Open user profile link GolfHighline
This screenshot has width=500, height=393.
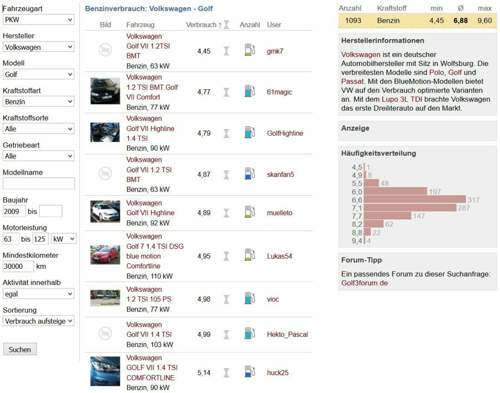(285, 133)
